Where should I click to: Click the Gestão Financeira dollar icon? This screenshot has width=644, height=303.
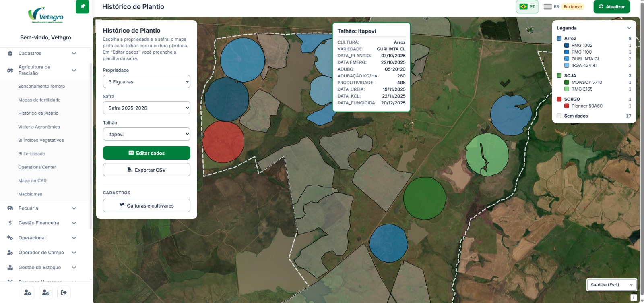pos(10,223)
